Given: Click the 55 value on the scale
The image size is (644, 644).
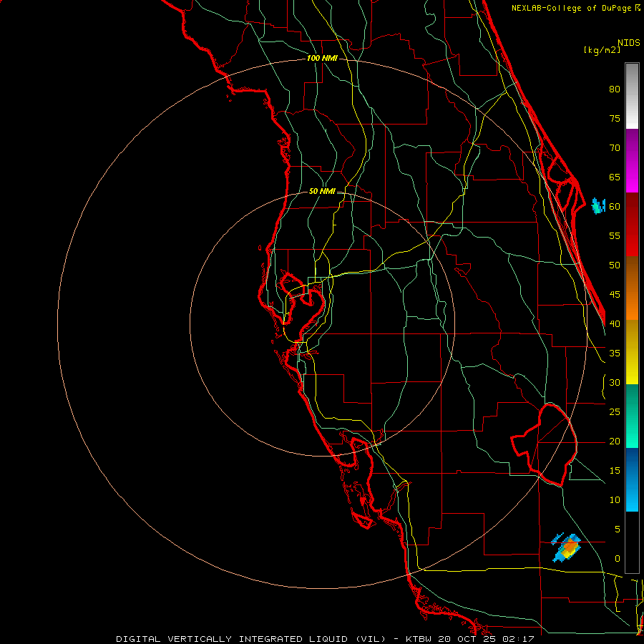Looking at the screenshot, I should pos(615,235).
